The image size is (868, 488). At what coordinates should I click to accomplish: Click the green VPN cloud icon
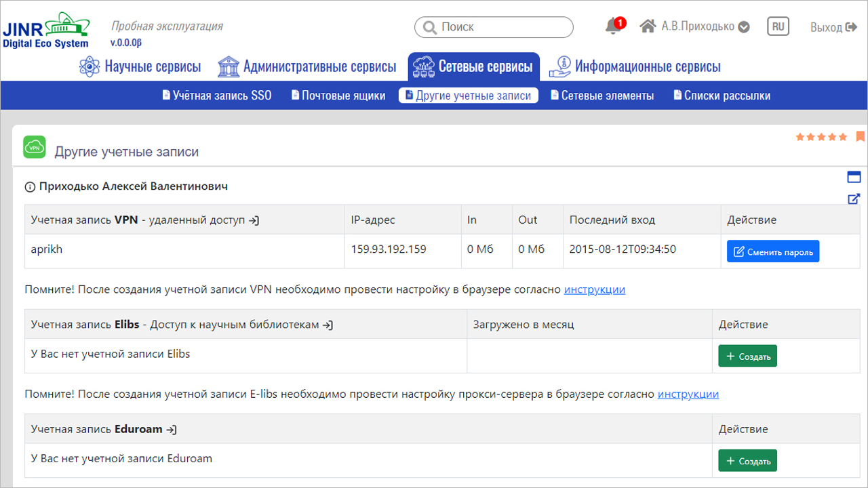(35, 147)
